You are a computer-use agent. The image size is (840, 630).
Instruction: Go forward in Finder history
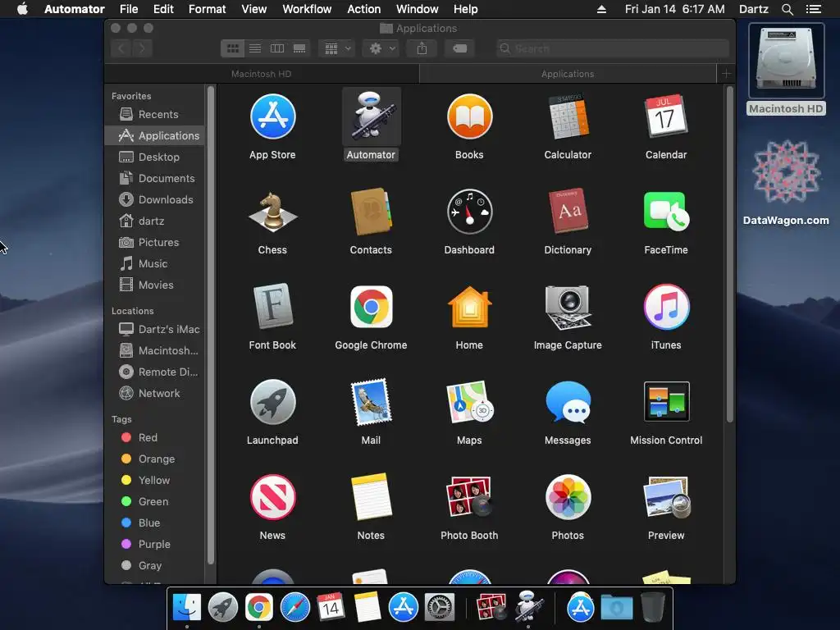click(142, 48)
